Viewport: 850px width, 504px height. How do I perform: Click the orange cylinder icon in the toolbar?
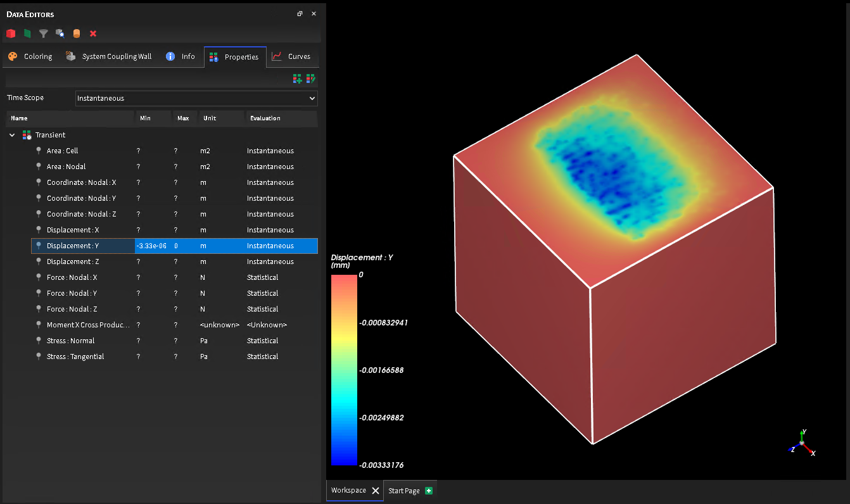76,33
